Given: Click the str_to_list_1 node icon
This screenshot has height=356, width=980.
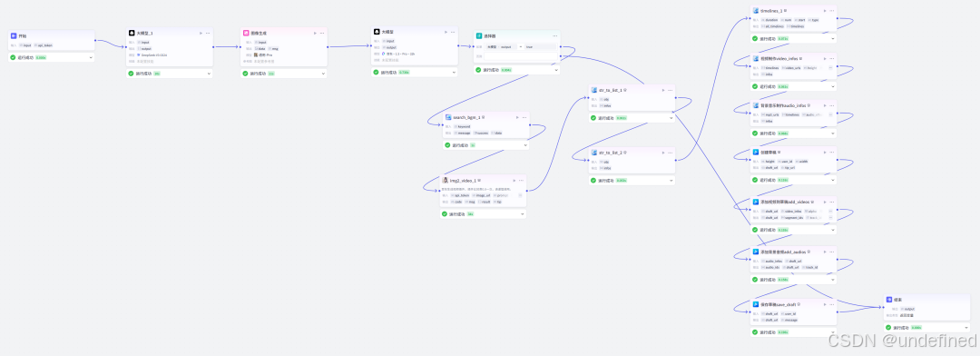Looking at the screenshot, I should pyautogui.click(x=594, y=90).
